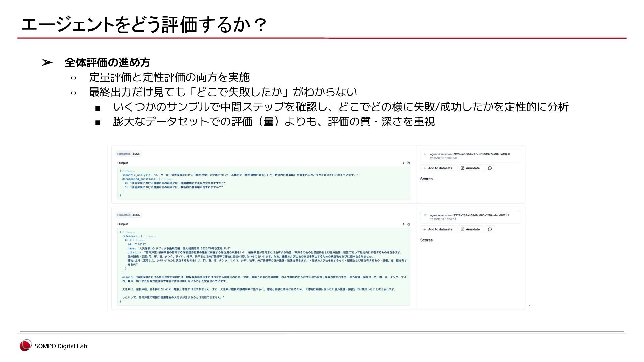Click trace icon beside agent-execution 782ae4668dec
Screen dimensions: 644x362
coord(425,154)
